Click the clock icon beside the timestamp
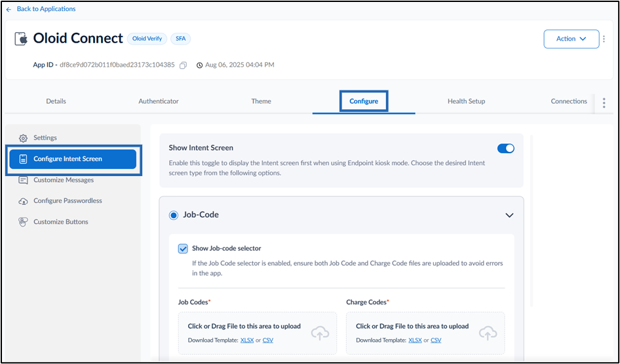620x364 pixels. click(x=199, y=65)
